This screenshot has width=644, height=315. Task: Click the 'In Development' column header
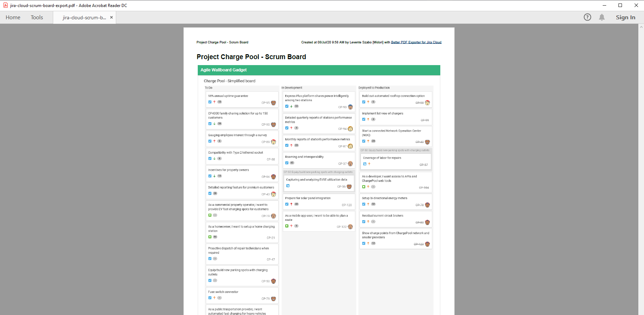click(292, 88)
